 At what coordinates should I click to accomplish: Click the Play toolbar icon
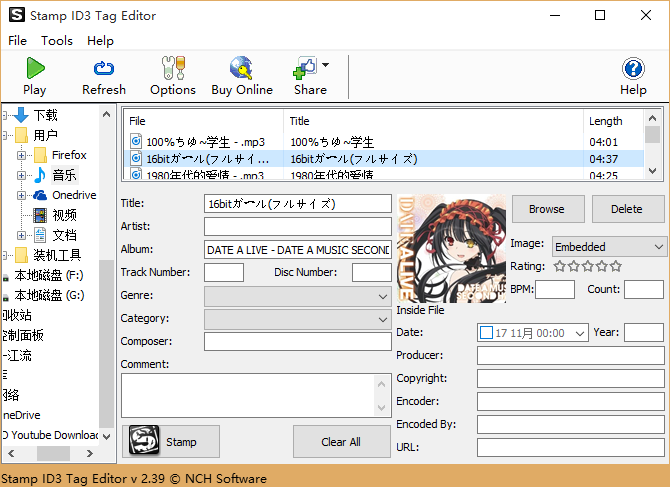click(x=35, y=69)
